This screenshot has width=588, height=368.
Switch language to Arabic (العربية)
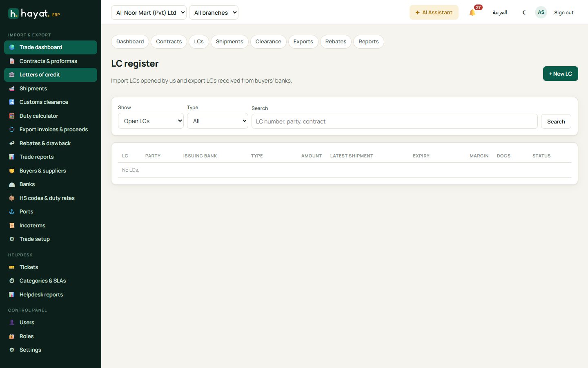coord(500,13)
